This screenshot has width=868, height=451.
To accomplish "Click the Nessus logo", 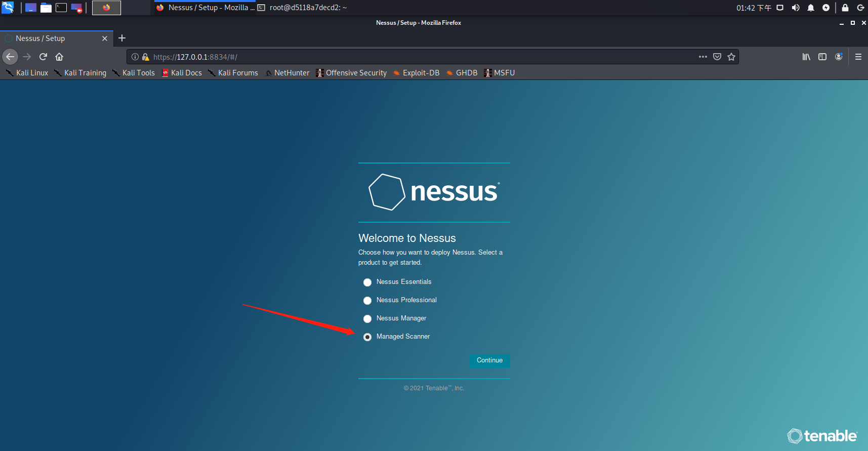I will coord(434,192).
